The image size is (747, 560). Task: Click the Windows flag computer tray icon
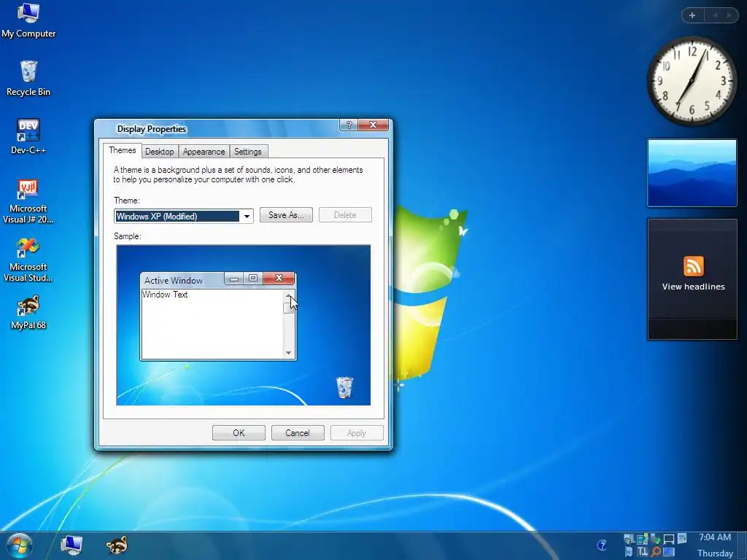pos(629,539)
